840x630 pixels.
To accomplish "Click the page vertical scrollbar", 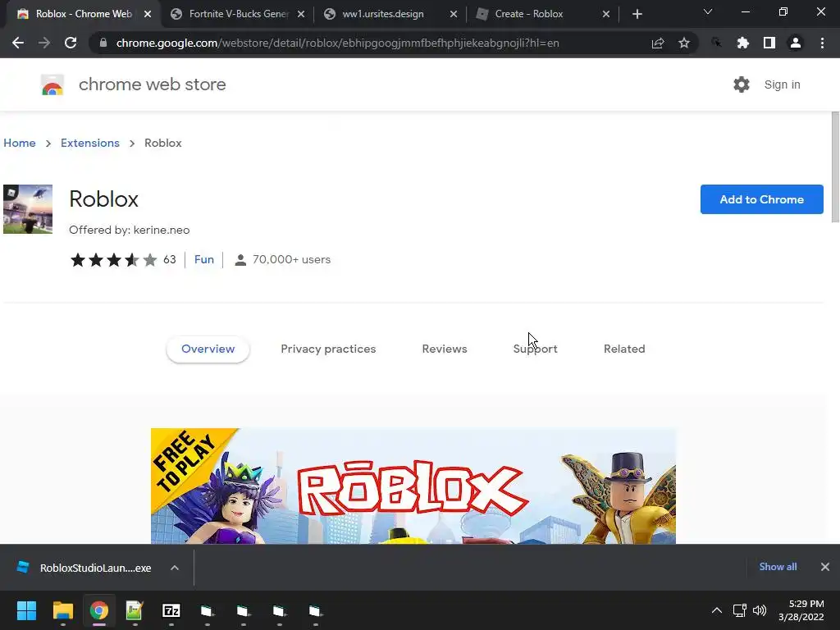I will tap(835, 167).
